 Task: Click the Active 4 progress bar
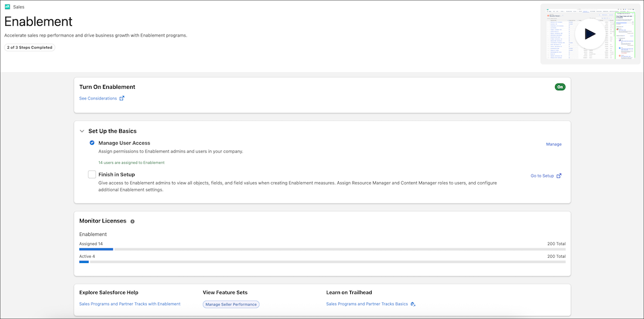tap(323, 262)
